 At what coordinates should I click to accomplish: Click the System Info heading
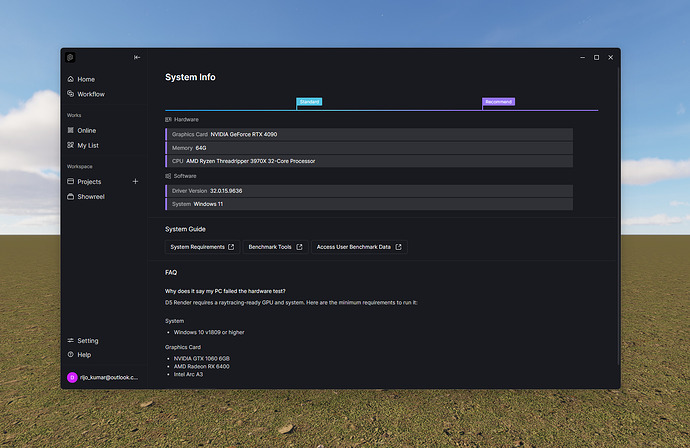pos(190,77)
